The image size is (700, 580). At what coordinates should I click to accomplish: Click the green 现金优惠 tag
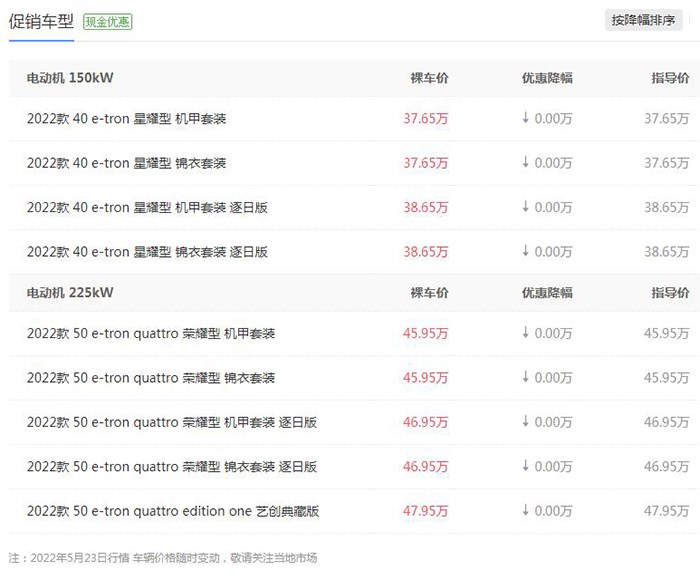108,21
